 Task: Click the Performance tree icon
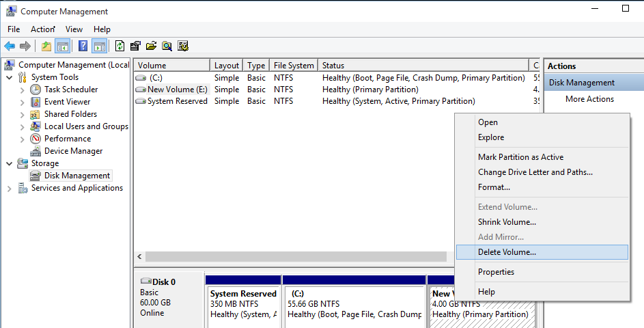[36, 139]
